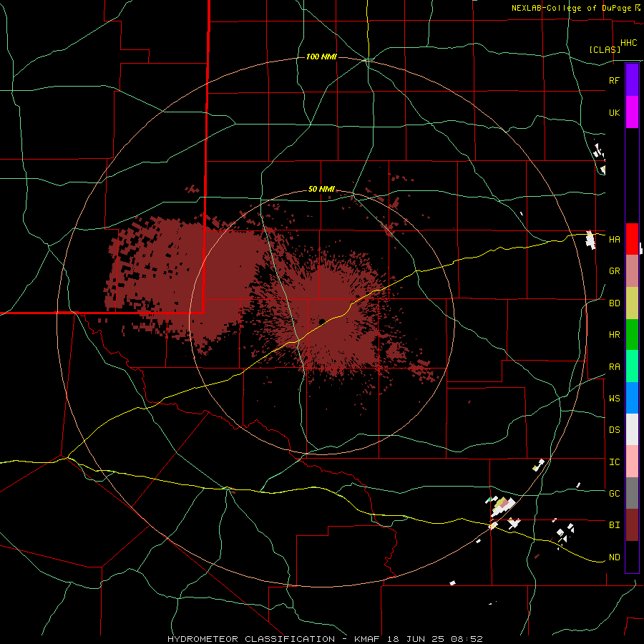Click the UK label beside the legend
The image size is (644, 644).
click(614, 112)
